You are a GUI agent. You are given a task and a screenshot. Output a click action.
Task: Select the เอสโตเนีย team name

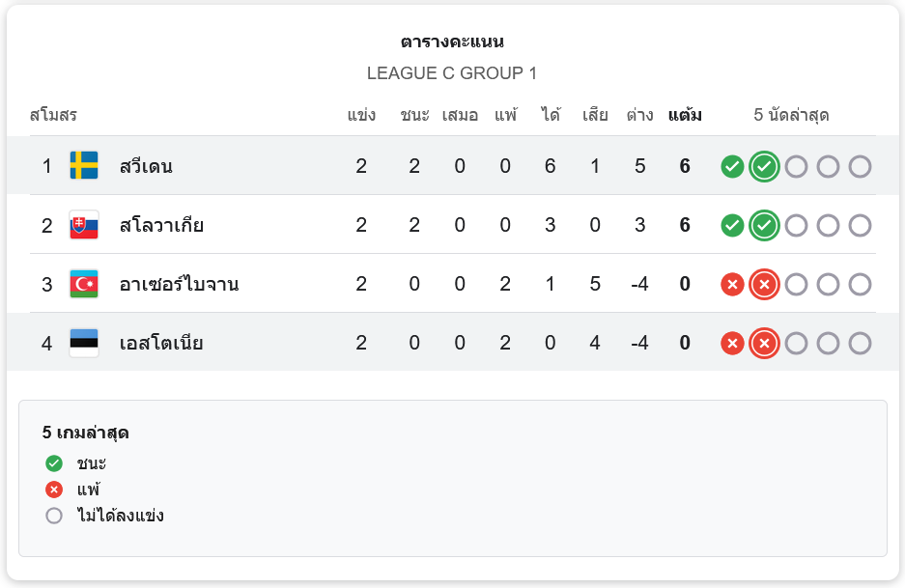161,343
